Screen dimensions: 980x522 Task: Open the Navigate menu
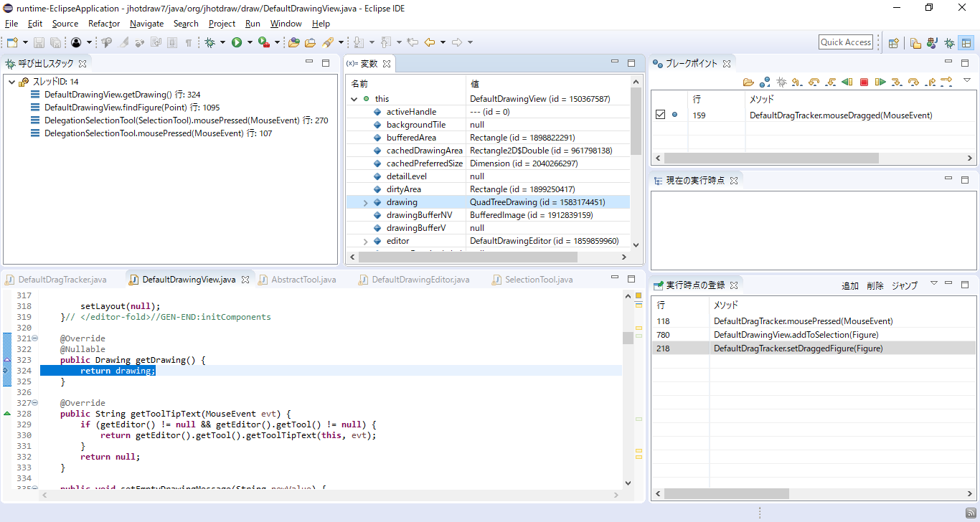tap(146, 24)
